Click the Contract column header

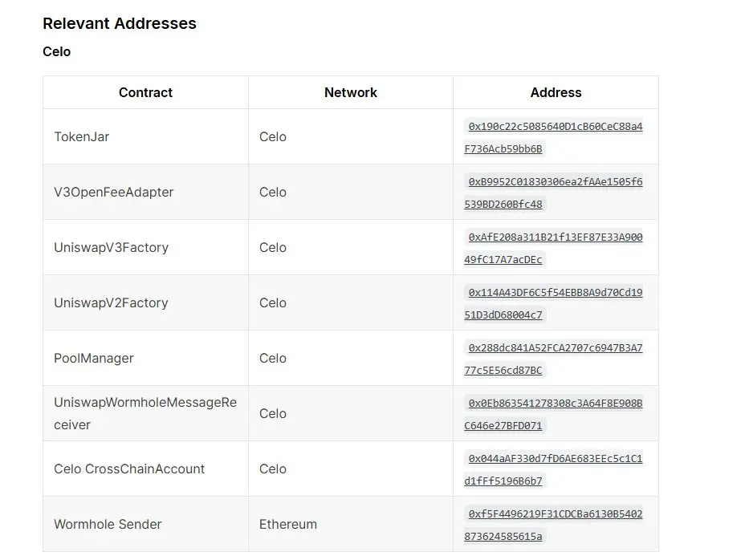(145, 92)
